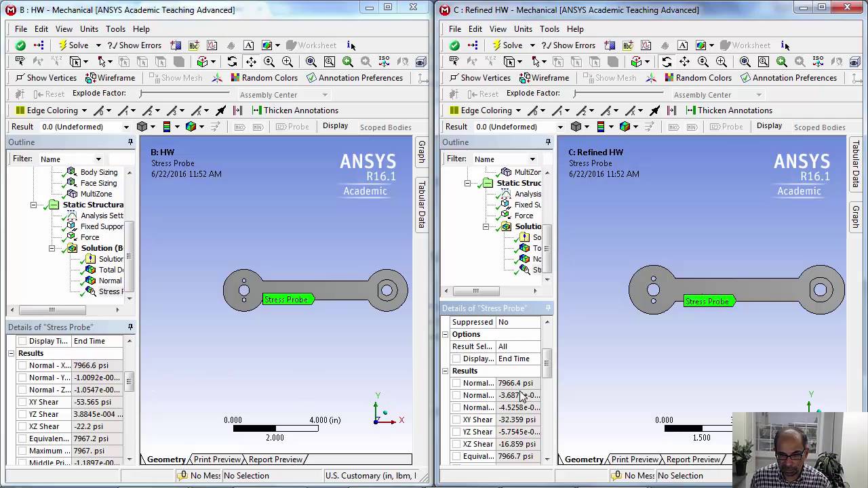Open Edge Coloring dropdown in C: Refined HW
The image size is (868, 488).
point(518,110)
